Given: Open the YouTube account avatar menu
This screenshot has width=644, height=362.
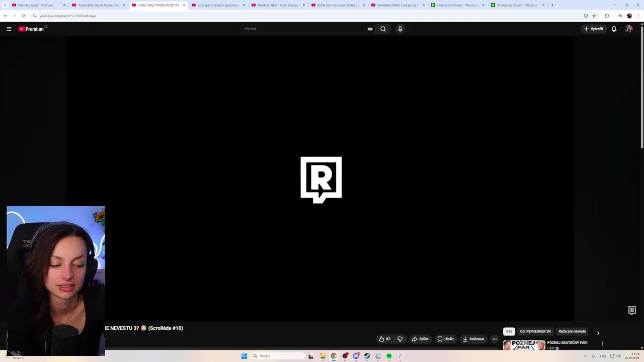Looking at the screenshot, I should [x=629, y=29].
